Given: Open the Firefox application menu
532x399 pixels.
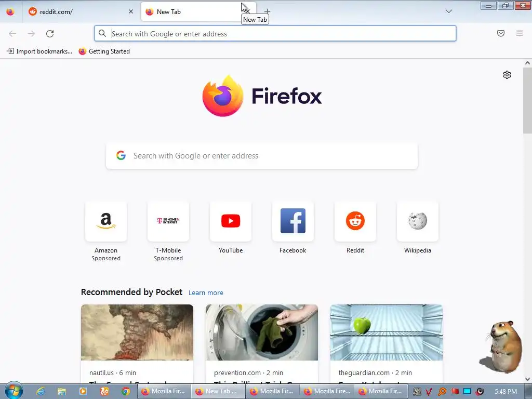Looking at the screenshot, I should tap(520, 33).
